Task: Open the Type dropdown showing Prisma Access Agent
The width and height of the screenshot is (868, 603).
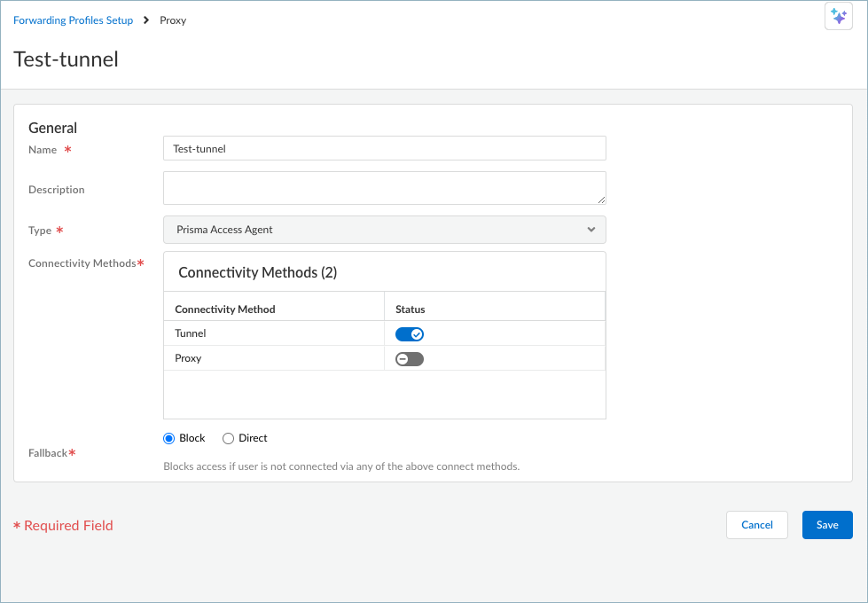Action: pyautogui.click(x=384, y=230)
